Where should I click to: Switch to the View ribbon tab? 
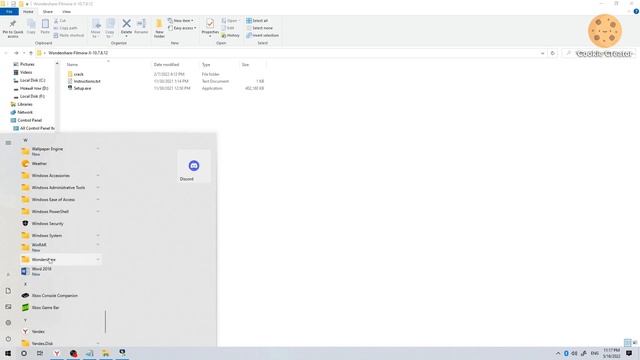[67, 11]
